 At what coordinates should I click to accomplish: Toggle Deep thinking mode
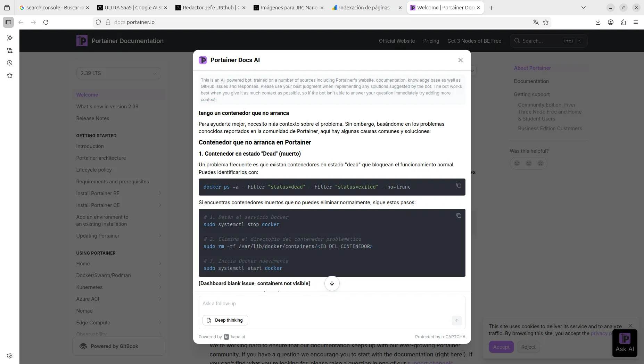225,320
